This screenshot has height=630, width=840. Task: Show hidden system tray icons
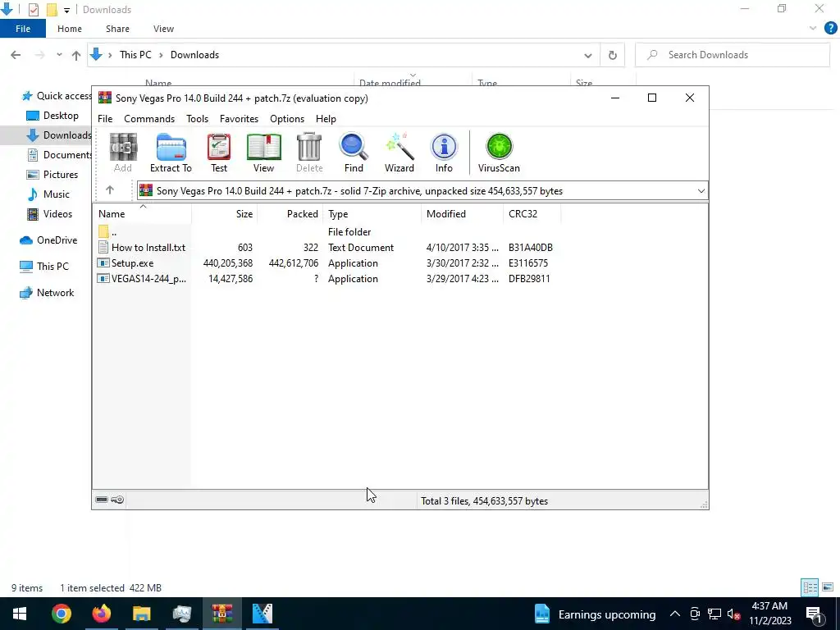675,614
